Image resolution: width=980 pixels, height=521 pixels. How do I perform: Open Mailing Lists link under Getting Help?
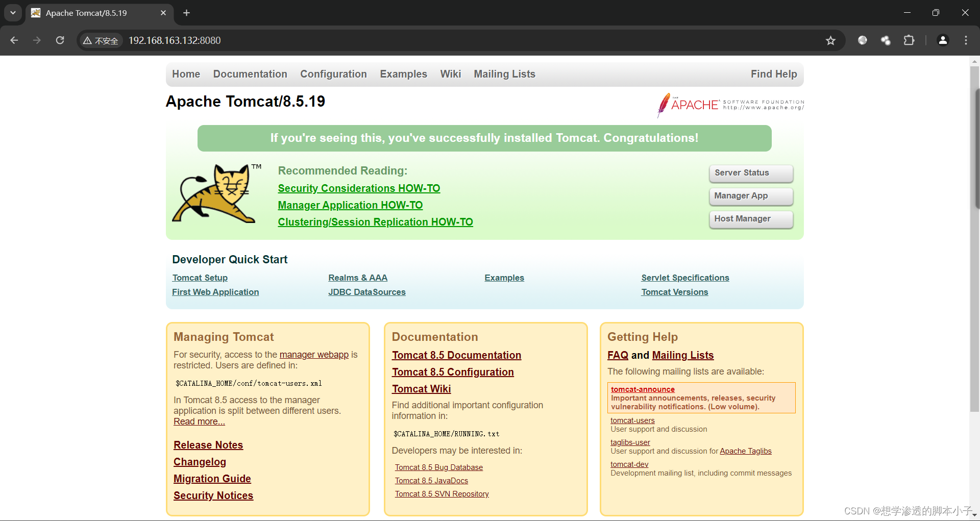point(683,355)
